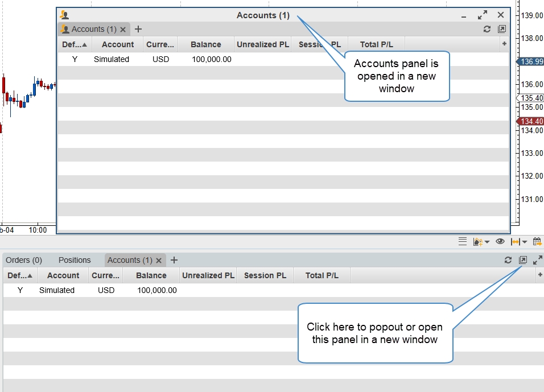This screenshot has width=544, height=392.
Task: Click the Balance column header in popup window
Action: pos(205,44)
